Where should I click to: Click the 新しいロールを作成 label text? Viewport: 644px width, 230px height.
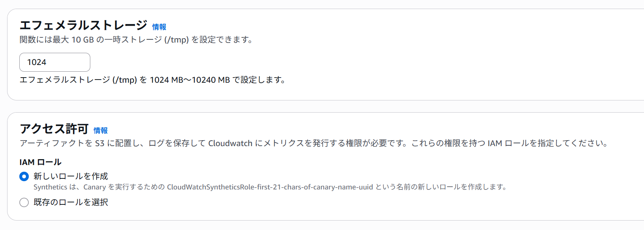coord(71,176)
